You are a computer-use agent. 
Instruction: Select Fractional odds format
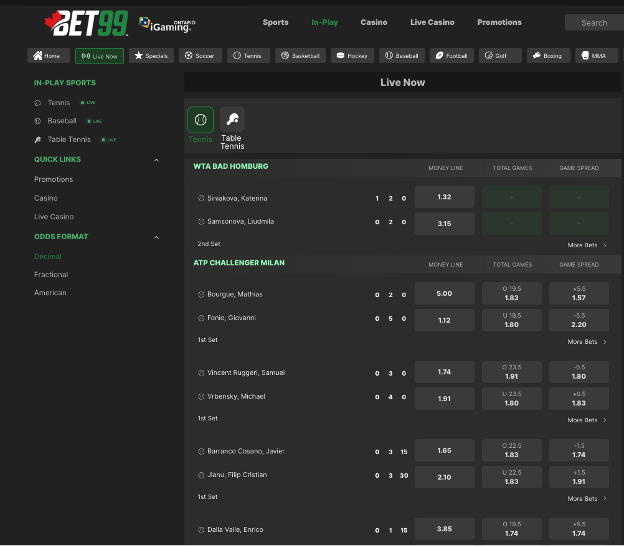[x=51, y=275]
